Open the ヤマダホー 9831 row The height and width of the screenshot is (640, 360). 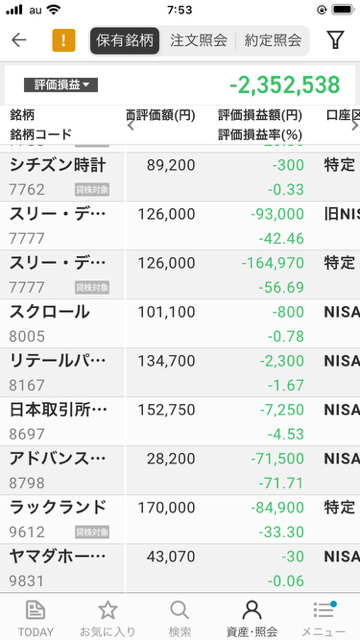click(180, 568)
